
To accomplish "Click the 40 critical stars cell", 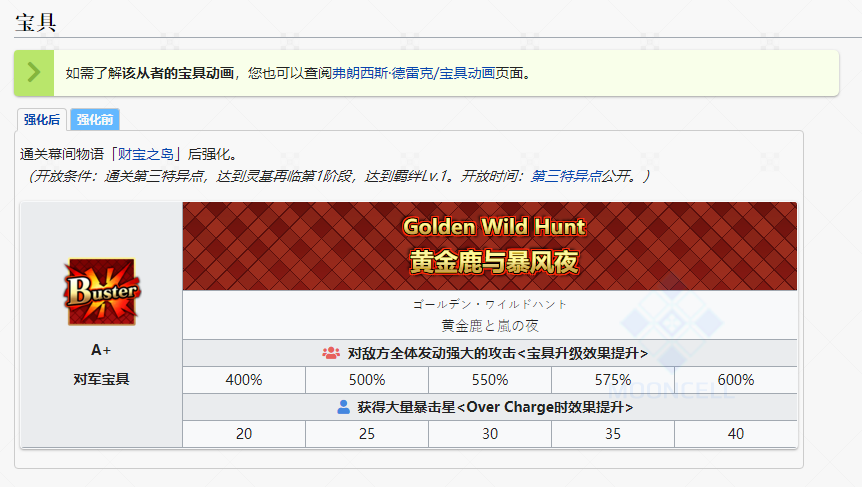I will (x=735, y=434).
